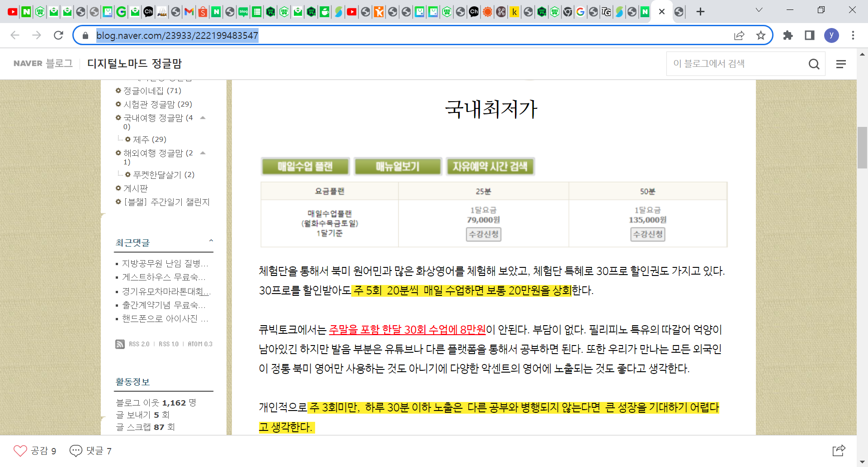Toggle the 공감 heart like button
Image resolution: width=868 pixels, height=467 pixels.
pos(20,450)
